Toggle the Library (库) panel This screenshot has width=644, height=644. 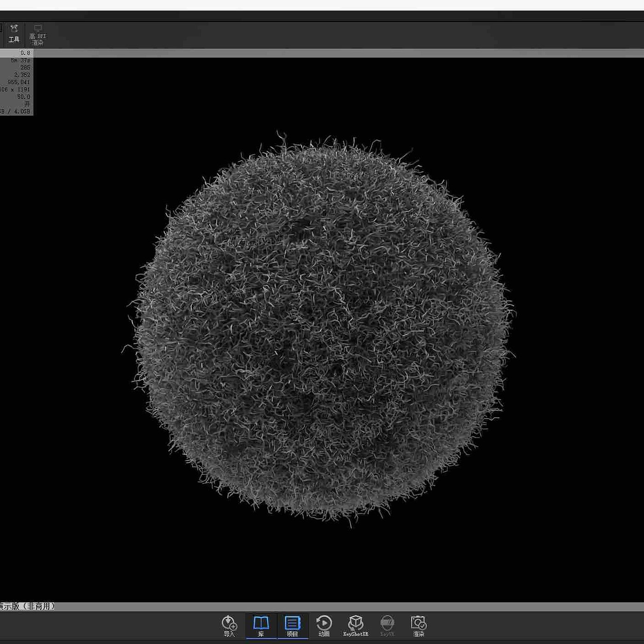[x=261, y=626]
